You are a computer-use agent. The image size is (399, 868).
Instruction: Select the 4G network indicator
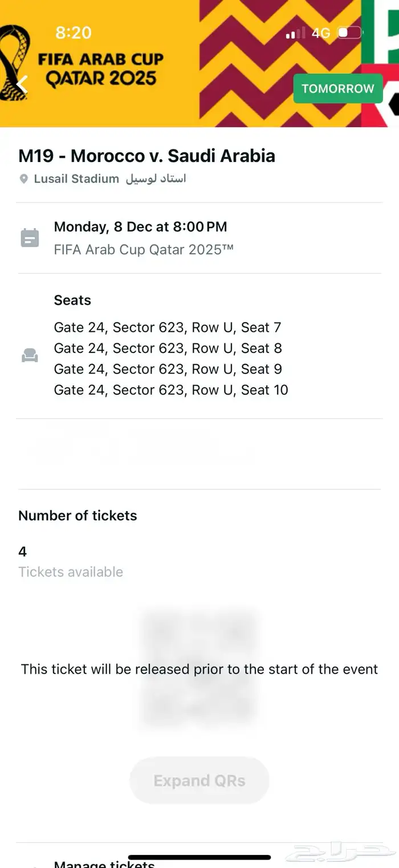(x=320, y=33)
